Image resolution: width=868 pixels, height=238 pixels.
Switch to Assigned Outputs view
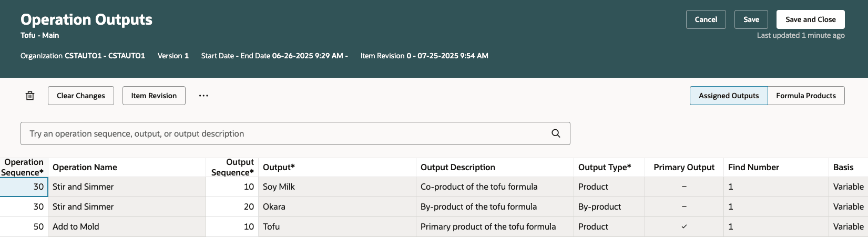(x=728, y=96)
